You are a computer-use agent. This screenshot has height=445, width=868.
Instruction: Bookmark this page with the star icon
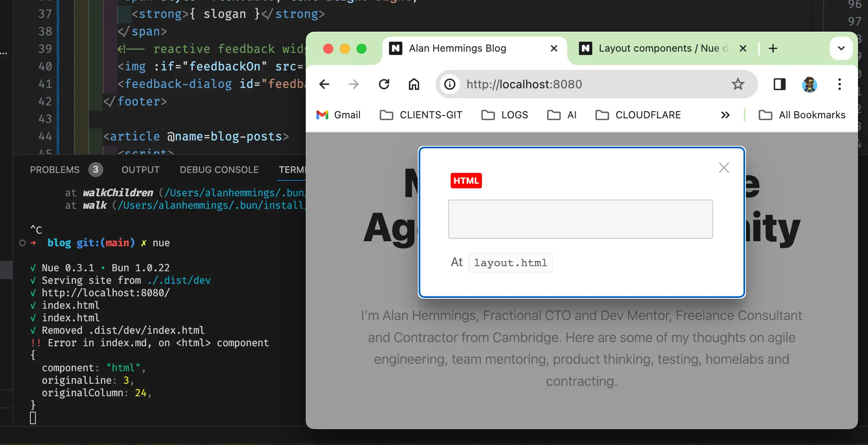(738, 84)
